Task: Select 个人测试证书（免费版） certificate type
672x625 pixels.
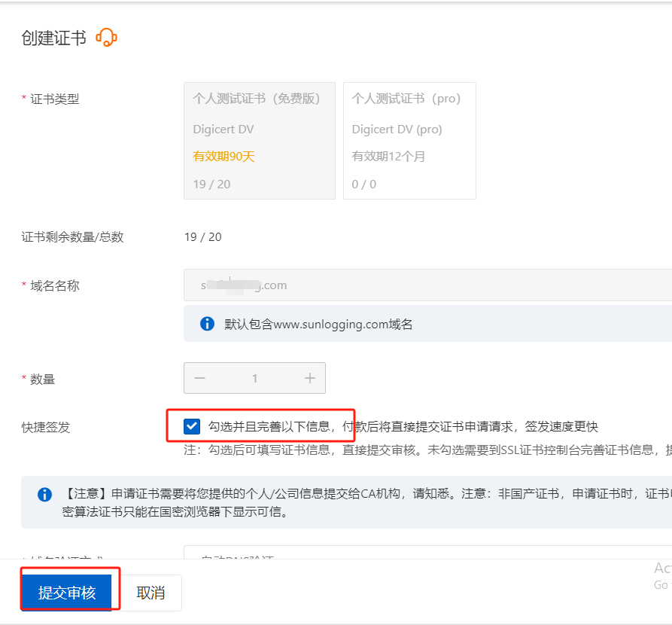Action: point(259,141)
